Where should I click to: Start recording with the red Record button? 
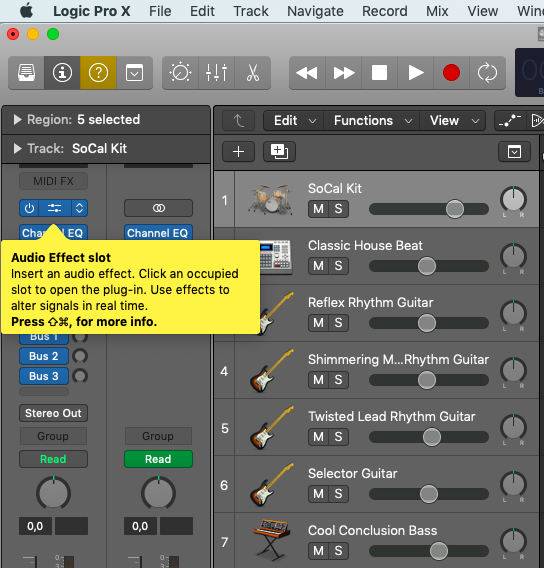(451, 73)
